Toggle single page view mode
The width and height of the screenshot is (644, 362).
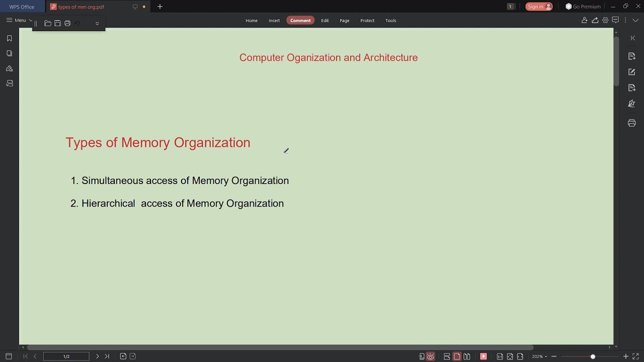[457, 356]
